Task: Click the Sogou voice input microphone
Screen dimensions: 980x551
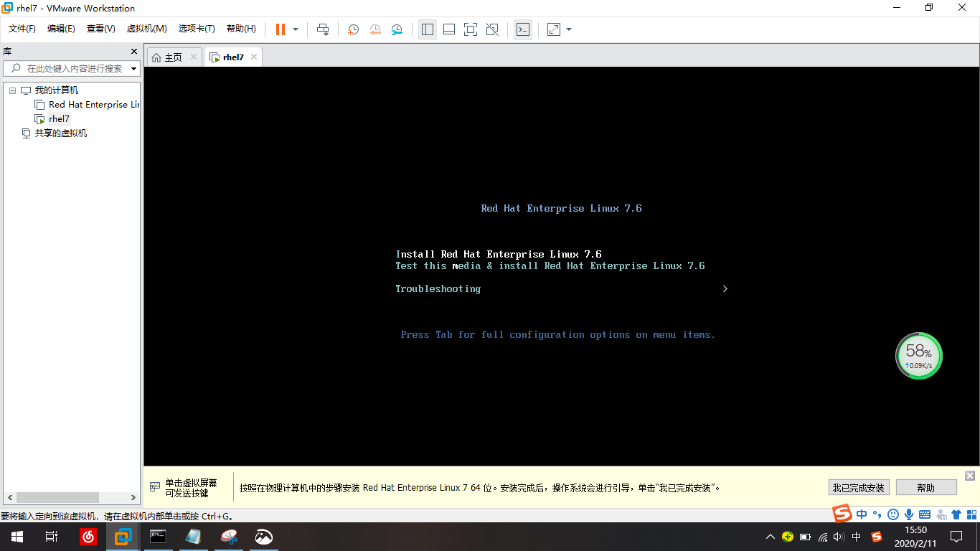Action: click(909, 514)
